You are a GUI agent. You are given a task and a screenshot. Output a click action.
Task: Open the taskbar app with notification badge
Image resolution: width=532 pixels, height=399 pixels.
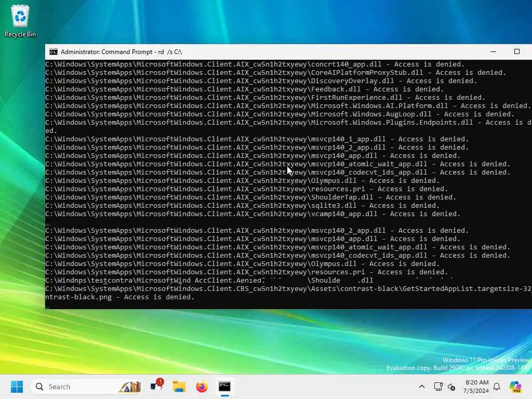click(156, 386)
